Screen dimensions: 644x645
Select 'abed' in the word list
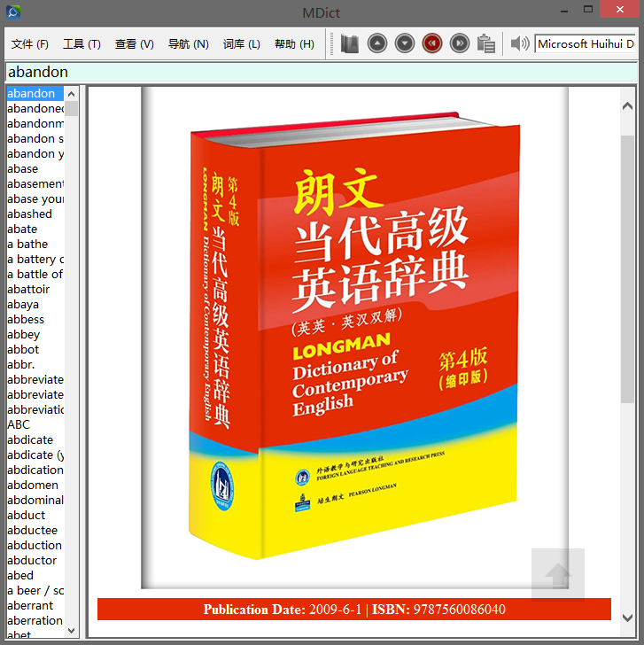click(35, 575)
